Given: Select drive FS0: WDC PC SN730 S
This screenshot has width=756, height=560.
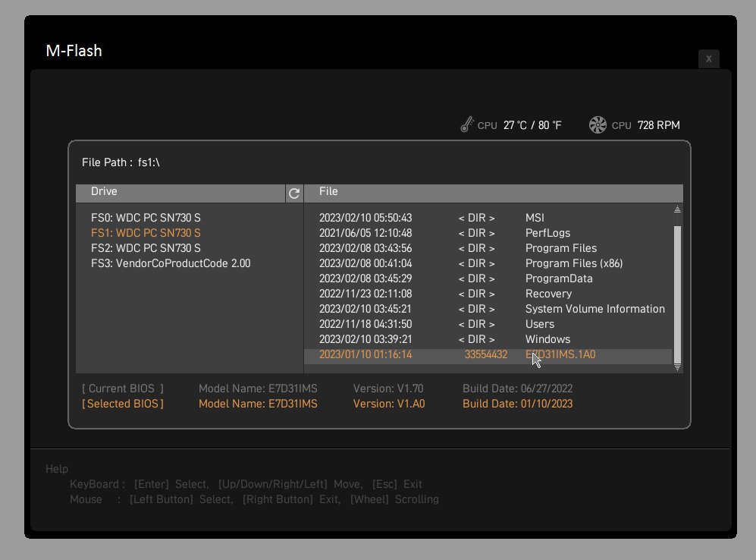Looking at the screenshot, I should [x=146, y=218].
